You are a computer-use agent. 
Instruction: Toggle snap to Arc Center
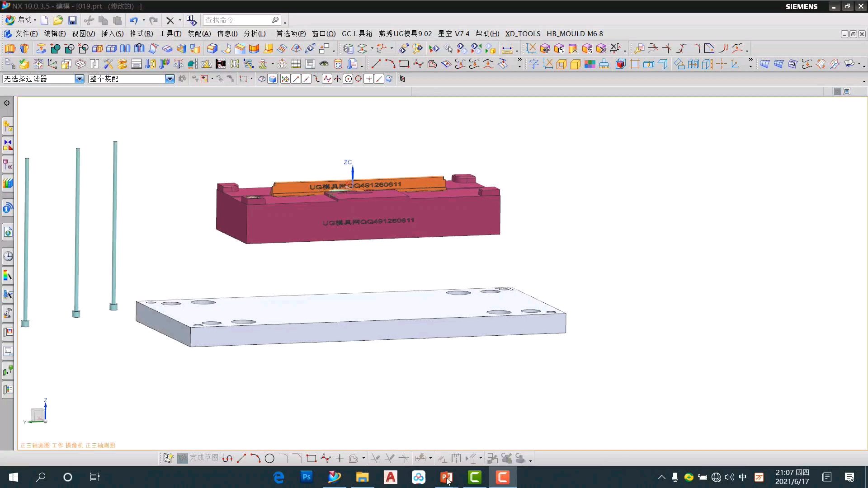click(348, 79)
